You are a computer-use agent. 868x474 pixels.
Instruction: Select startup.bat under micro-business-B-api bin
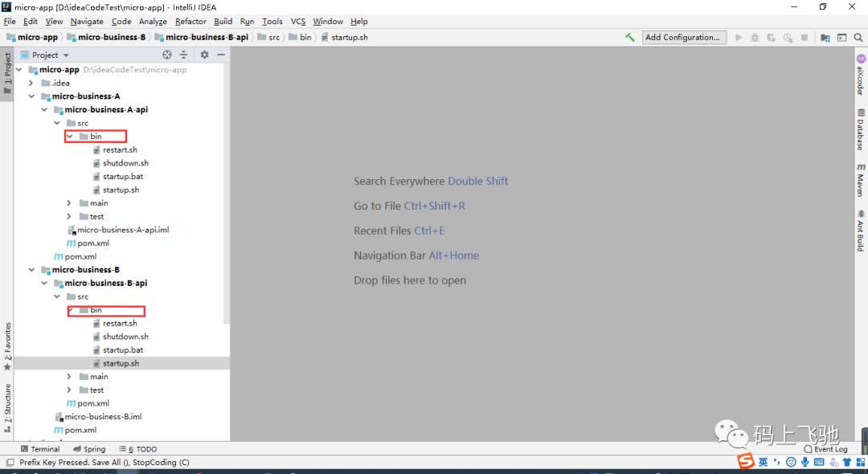(123, 350)
